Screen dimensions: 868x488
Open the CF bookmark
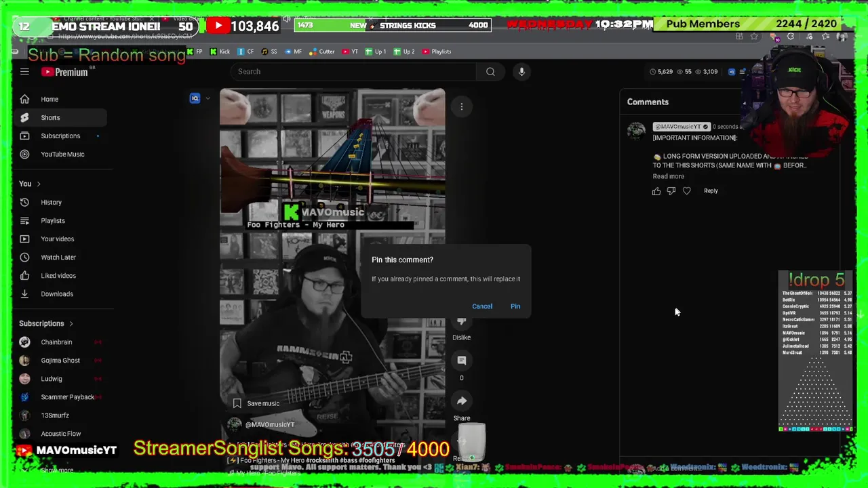(x=246, y=52)
